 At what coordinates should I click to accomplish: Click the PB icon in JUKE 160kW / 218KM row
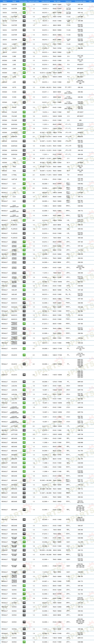point(24,77)
